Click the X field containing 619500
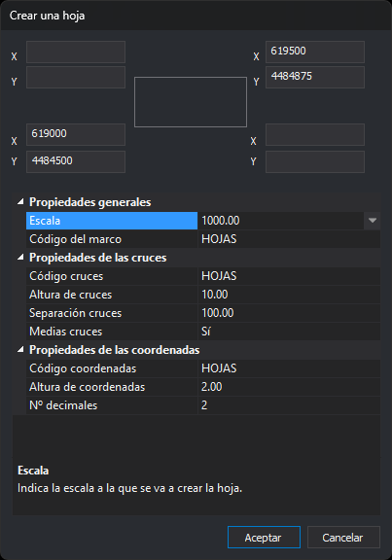 (315, 52)
